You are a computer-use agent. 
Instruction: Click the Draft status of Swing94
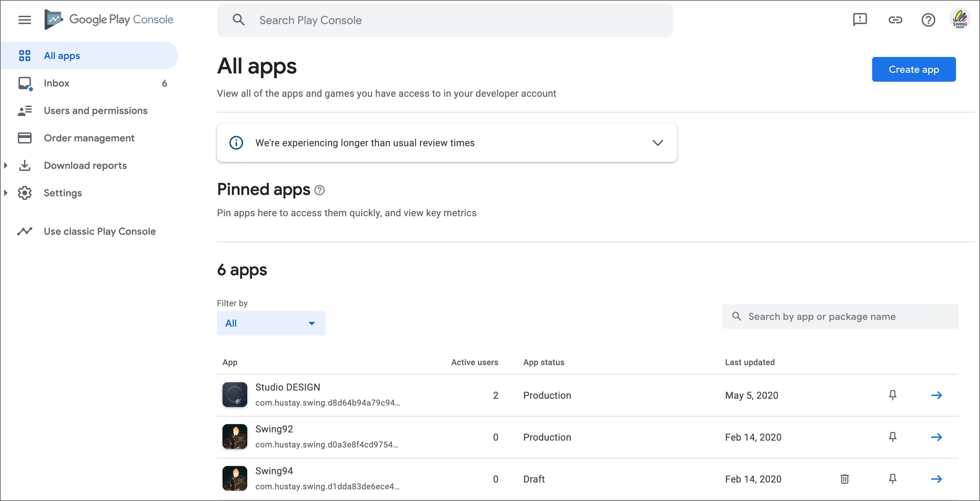pos(534,479)
